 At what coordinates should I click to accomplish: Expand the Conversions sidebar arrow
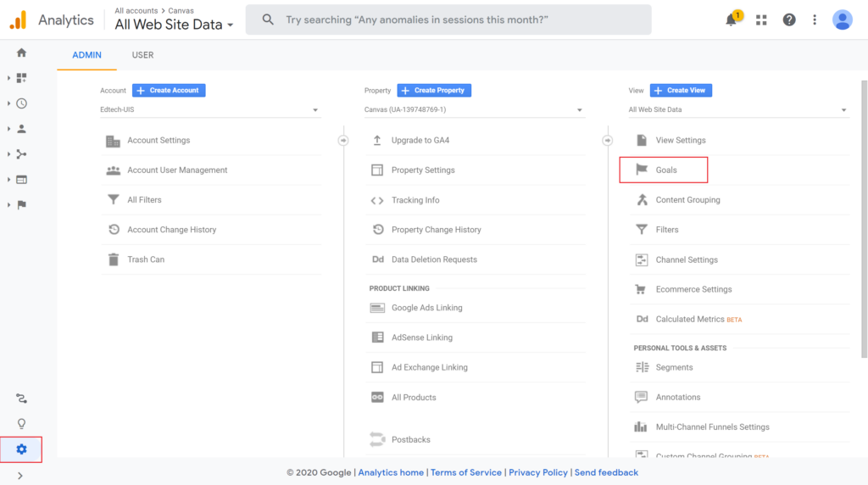[8, 205]
